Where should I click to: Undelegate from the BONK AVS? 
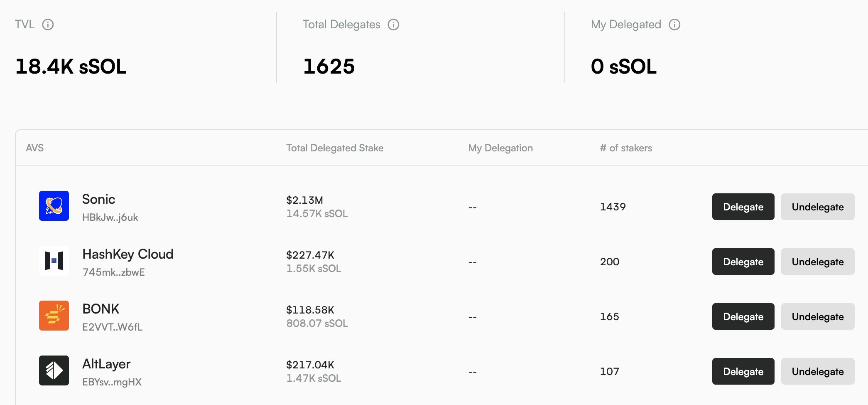click(x=818, y=316)
